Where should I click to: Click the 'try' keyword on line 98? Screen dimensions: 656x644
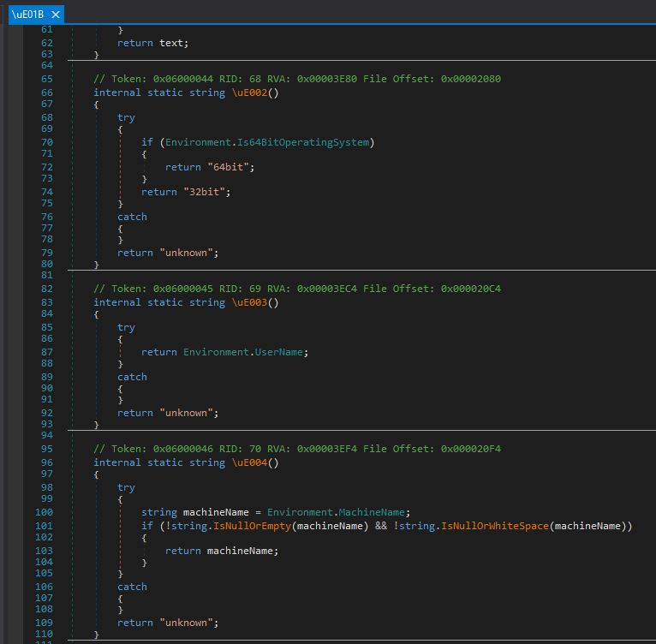click(x=127, y=487)
